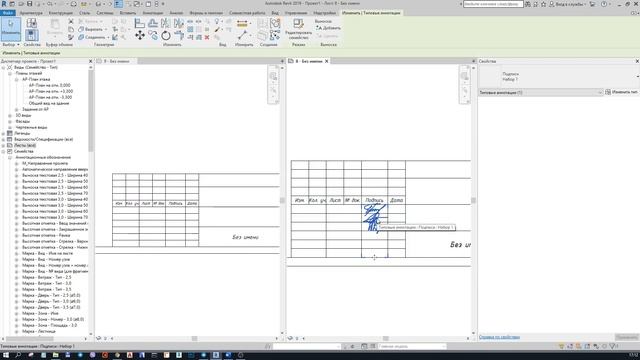
Task: Open the Insert (Вставить) ribbon tab
Action: 128,13
